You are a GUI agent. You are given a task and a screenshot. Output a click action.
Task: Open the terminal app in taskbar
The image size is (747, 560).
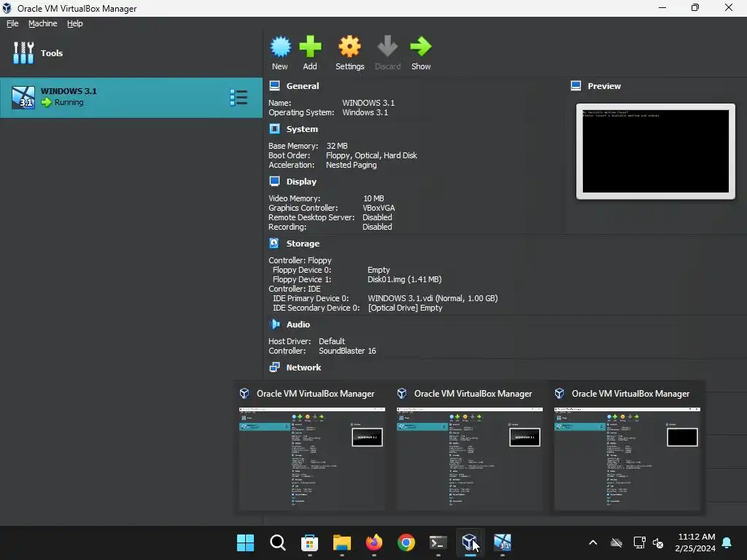[438, 542]
